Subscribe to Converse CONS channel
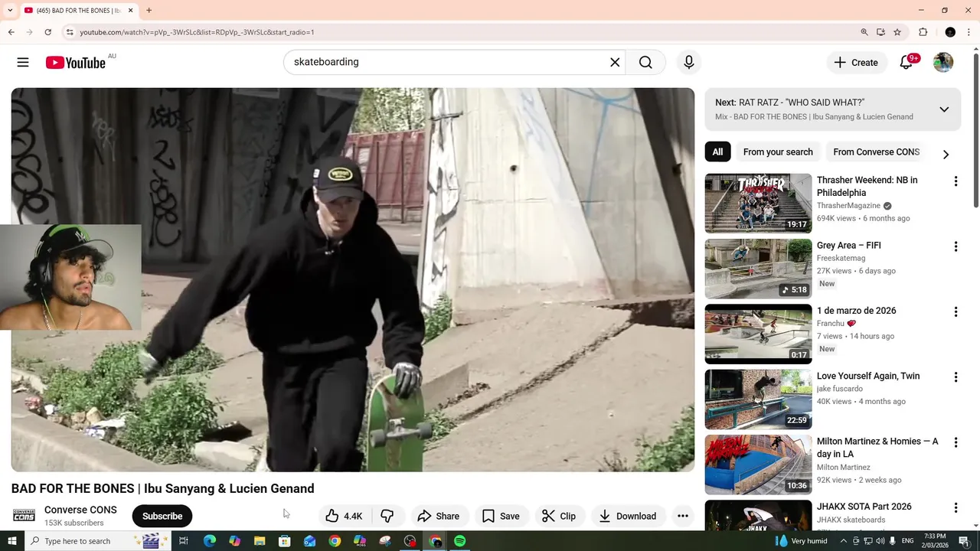Image resolution: width=980 pixels, height=551 pixels. 162,516
